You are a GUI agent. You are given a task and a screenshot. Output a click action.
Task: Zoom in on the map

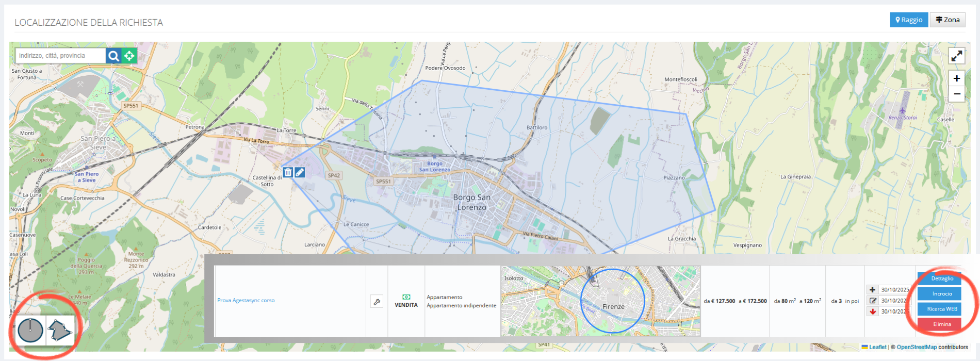pos(956,78)
